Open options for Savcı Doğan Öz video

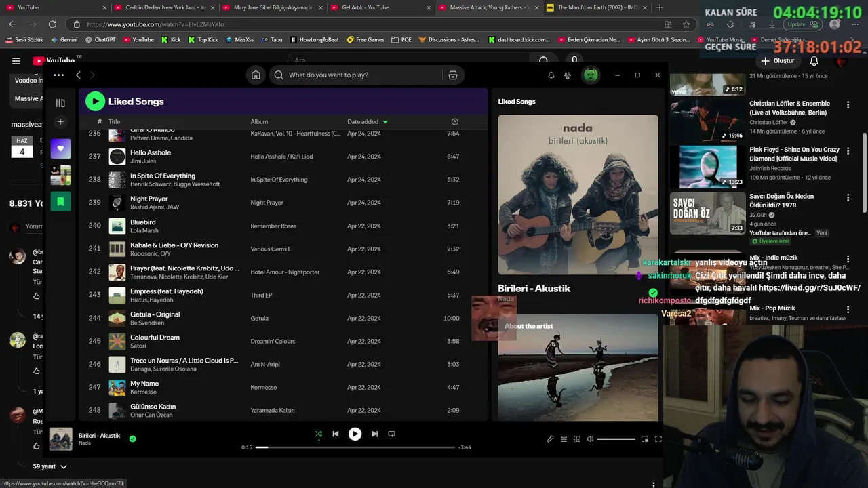tap(848, 198)
